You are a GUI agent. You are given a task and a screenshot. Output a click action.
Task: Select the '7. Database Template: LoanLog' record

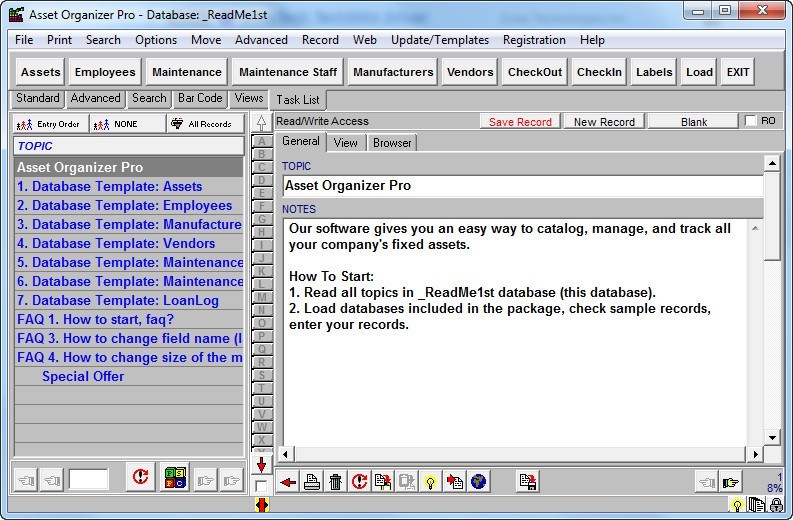[129, 300]
